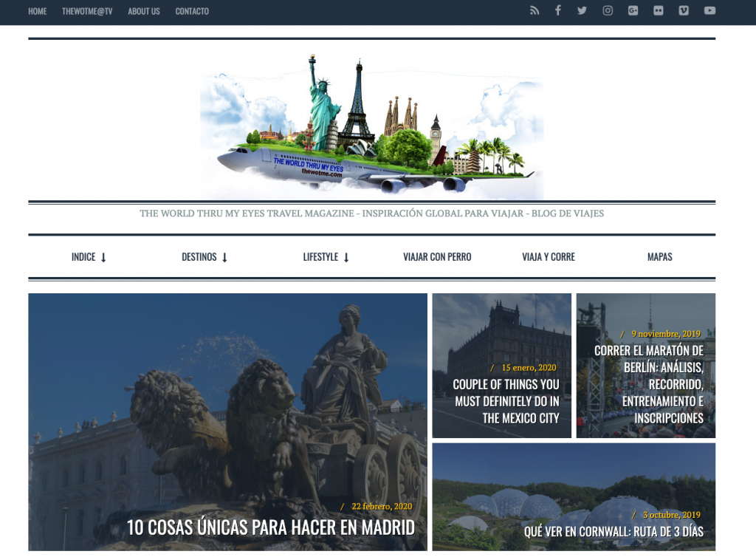The height and width of the screenshot is (557, 756).
Task: Click the Instagram icon
Action: click(608, 11)
